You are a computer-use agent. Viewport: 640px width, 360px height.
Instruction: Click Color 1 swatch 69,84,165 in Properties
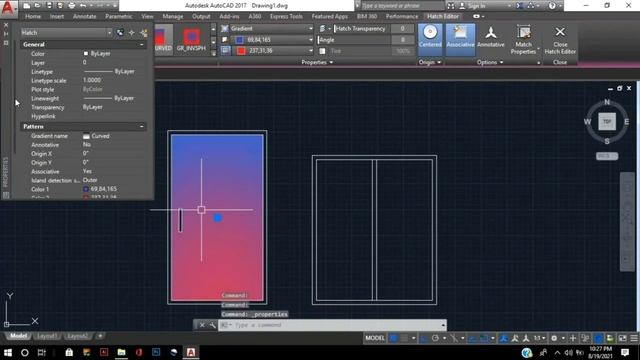(86, 189)
